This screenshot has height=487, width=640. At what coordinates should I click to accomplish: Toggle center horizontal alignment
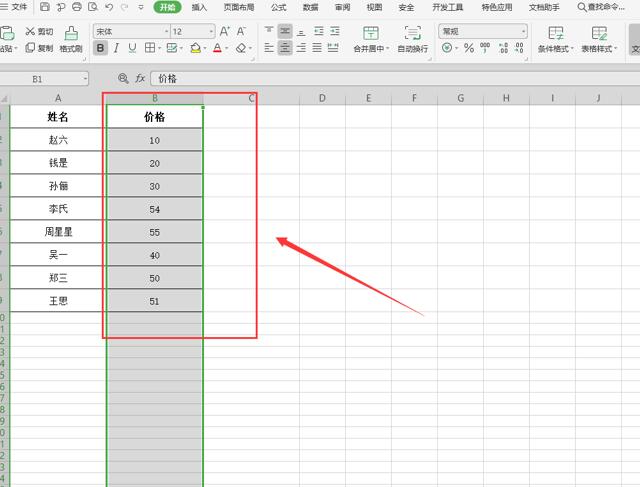pos(285,48)
